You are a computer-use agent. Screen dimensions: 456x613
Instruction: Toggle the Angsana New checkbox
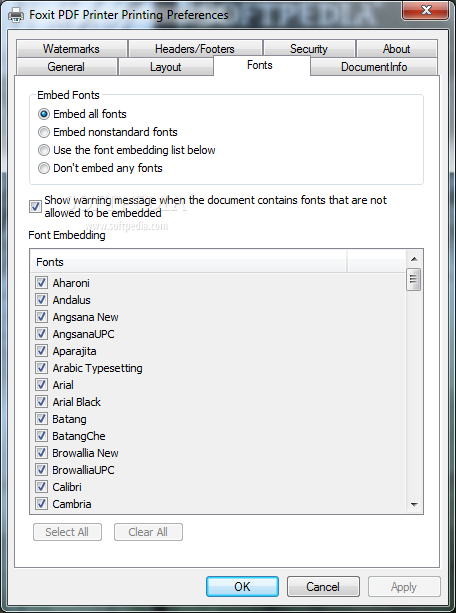click(x=41, y=316)
